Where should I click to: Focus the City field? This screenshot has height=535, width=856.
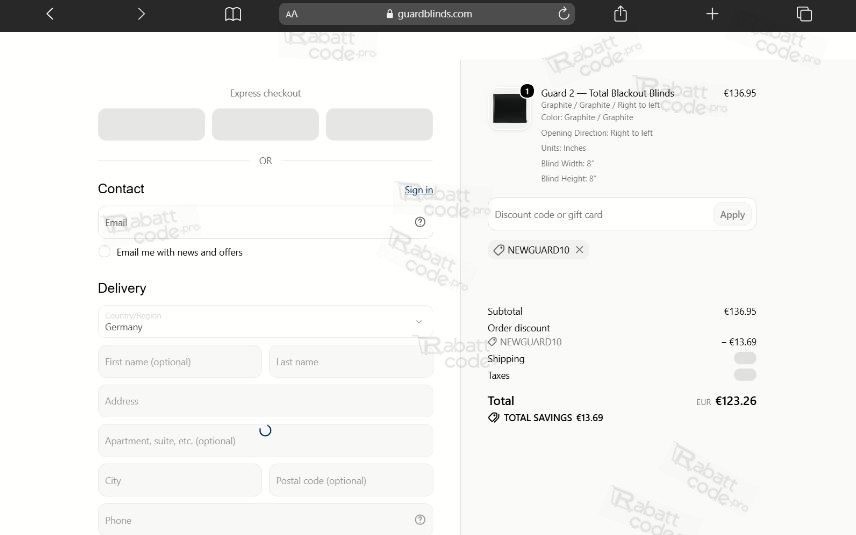(180, 480)
